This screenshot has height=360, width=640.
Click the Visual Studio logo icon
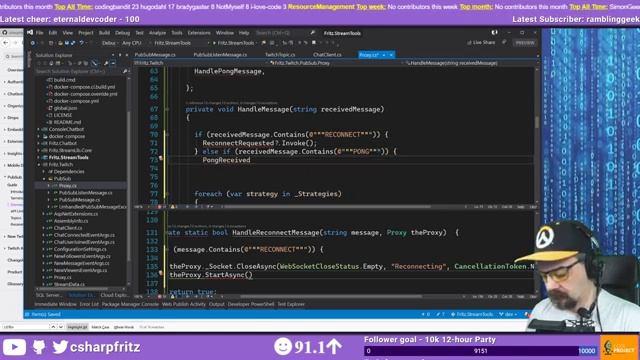pyautogui.click(x=30, y=33)
